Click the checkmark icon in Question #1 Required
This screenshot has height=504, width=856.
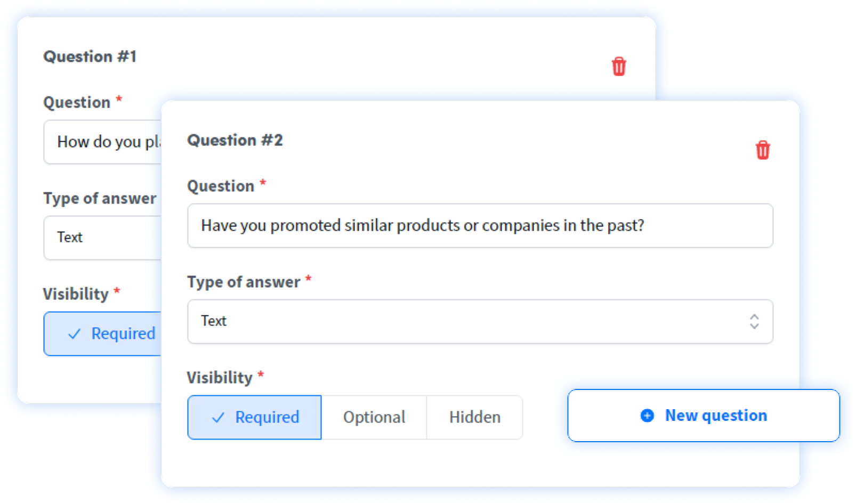(74, 334)
